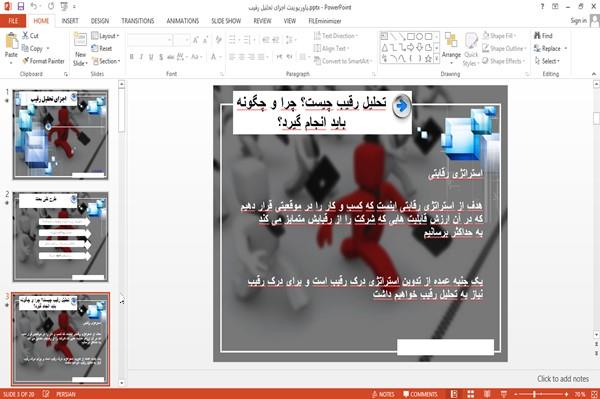The image size is (600, 399).
Task: Click the PERSIAN language indicator
Action: [x=66, y=394]
